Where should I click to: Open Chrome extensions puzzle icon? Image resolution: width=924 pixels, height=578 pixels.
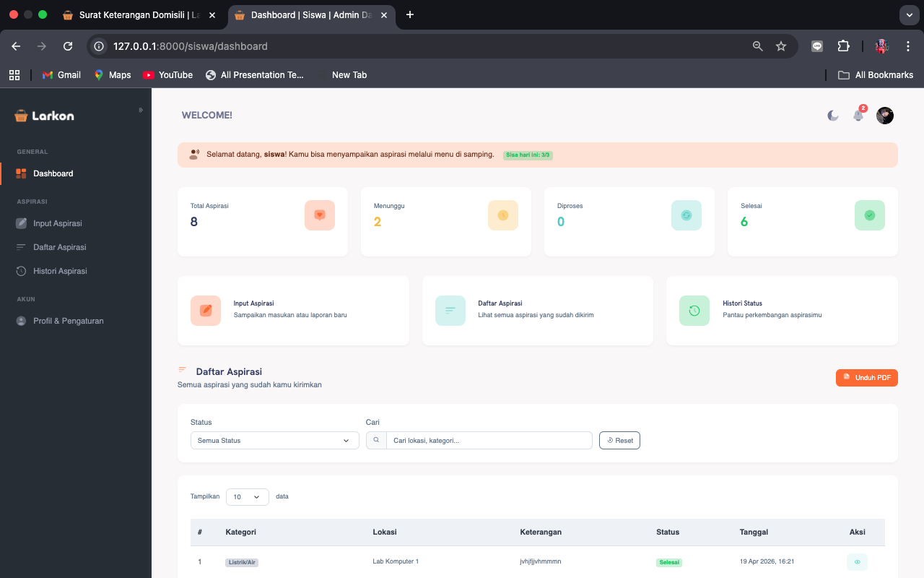coord(843,46)
